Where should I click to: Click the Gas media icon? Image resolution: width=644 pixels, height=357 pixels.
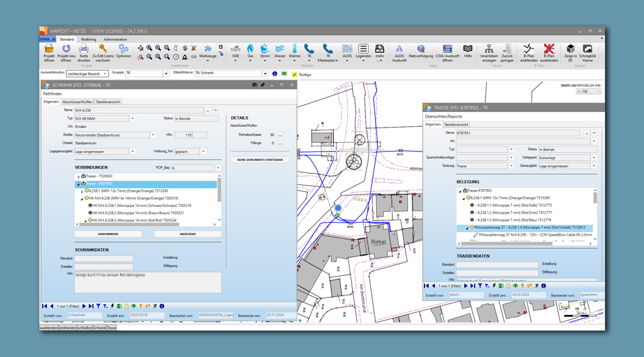[250, 49]
